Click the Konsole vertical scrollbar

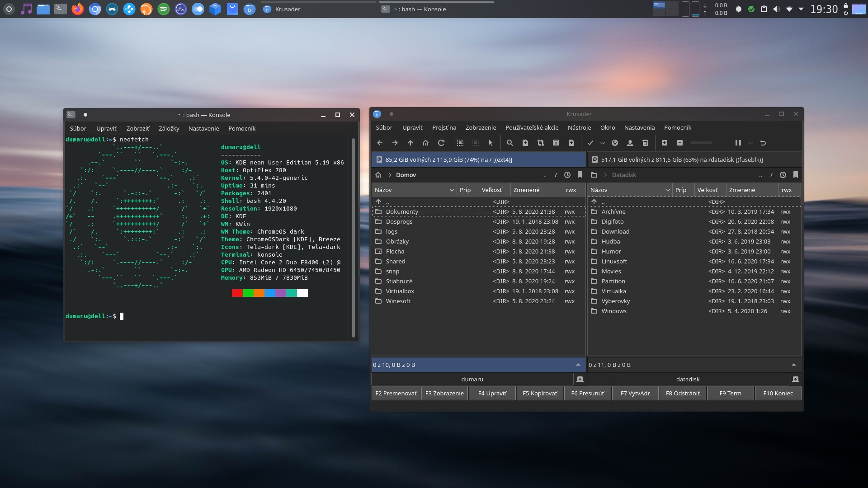click(x=354, y=238)
